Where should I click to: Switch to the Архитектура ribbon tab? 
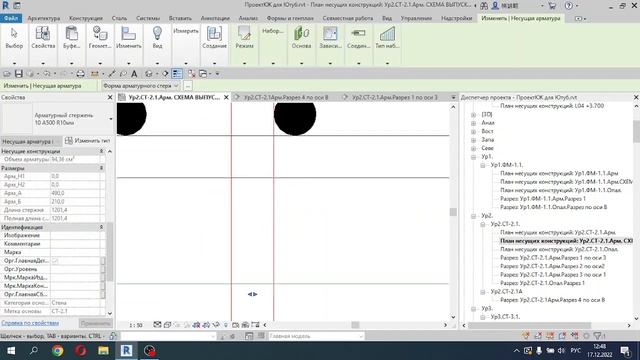(44, 18)
